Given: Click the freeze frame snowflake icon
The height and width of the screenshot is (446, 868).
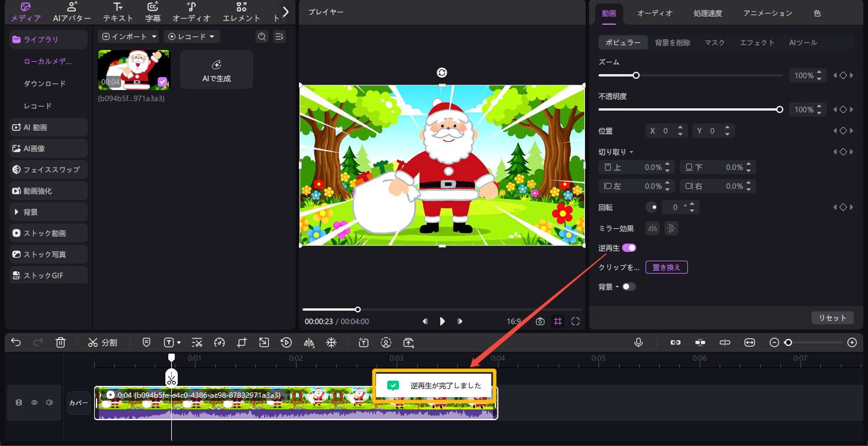Looking at the screenshot, I should [x=331, y=342].
